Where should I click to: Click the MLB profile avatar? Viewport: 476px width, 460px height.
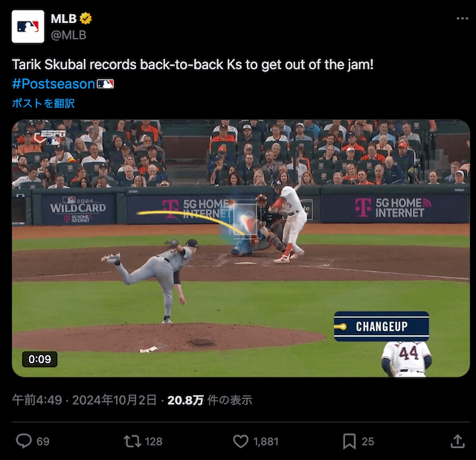tap(28, 27)
